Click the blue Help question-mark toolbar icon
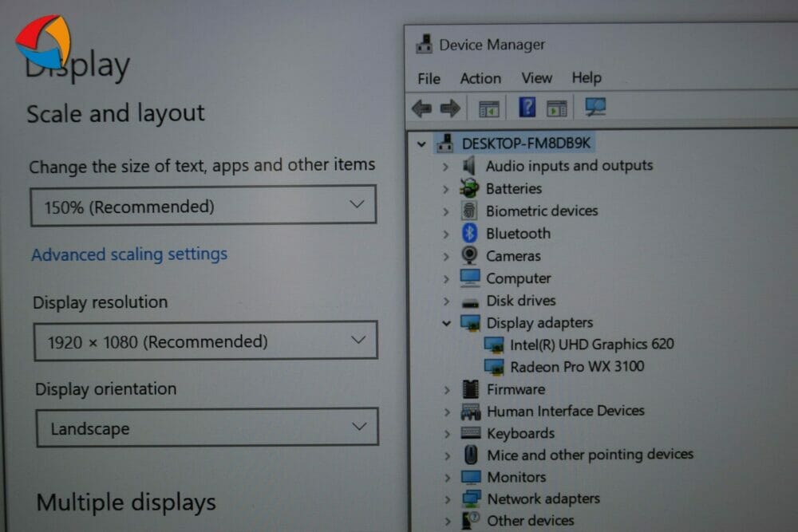Viewport: 798px width, 532px height. point(527,108)
